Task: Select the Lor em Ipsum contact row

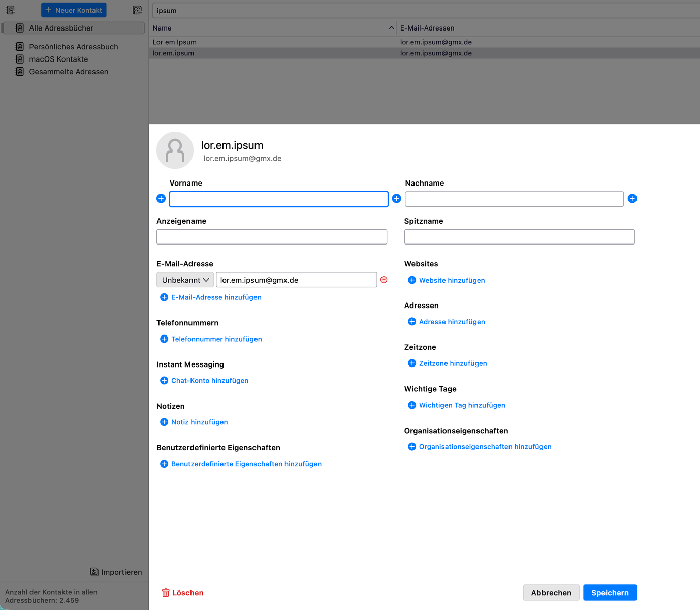Action: click(x=424, y=42)
